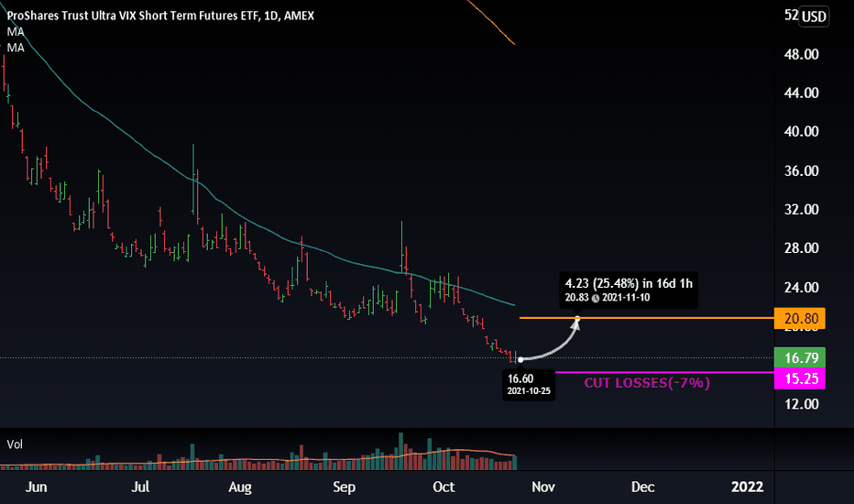854x504 pixels.
Task: Select the magenta stop-loss line
Action: pos(664,373)
